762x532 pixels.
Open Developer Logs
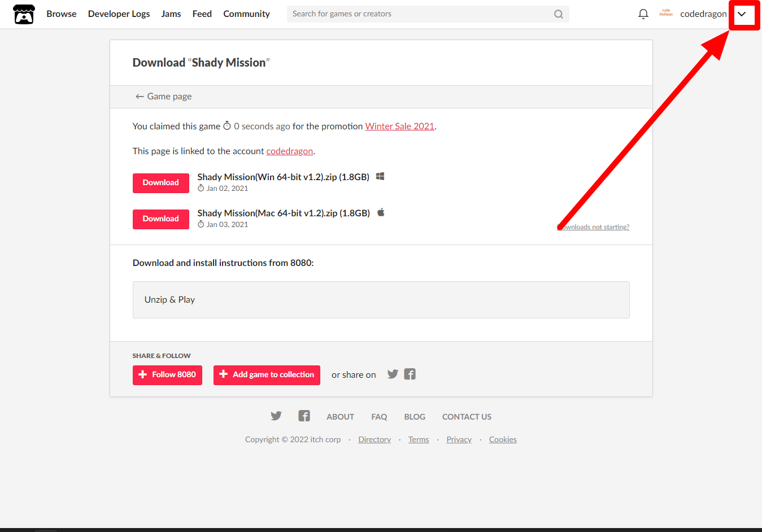pos(119,14)
